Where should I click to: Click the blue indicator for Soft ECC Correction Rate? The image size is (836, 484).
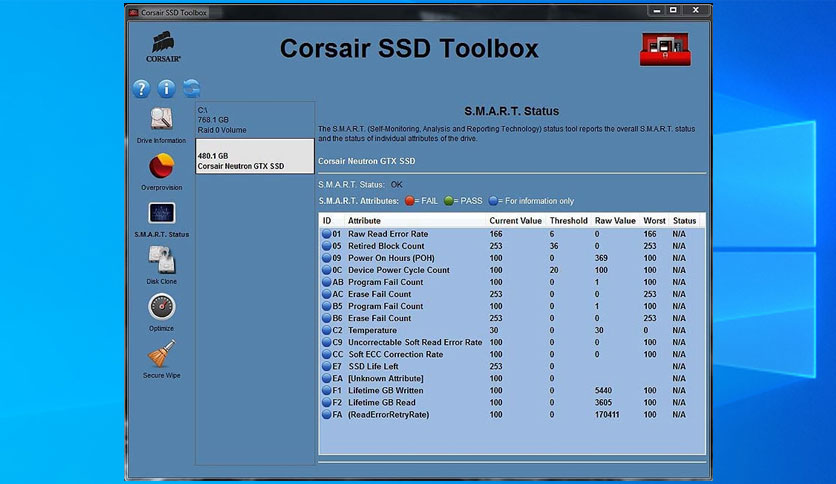(326, 354)
